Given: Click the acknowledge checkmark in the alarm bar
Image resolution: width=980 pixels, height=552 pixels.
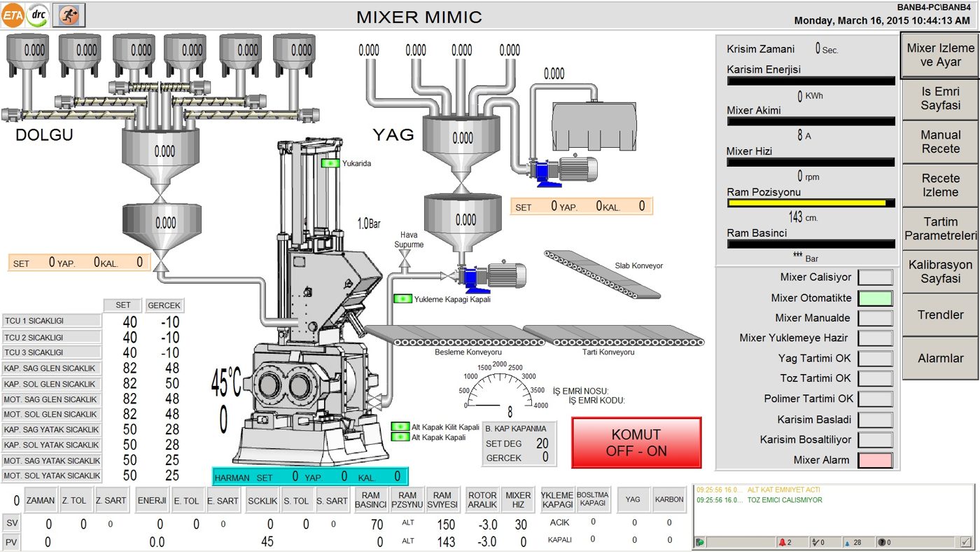Looking at the screenshot, I should point(965,541).
